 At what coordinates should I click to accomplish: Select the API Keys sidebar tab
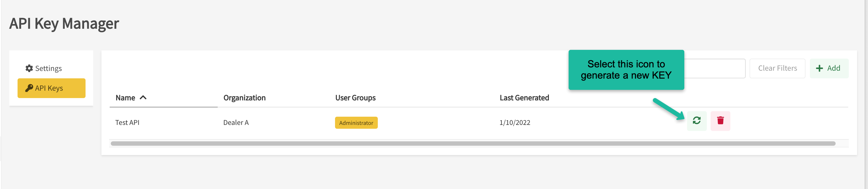coord(51,88)
